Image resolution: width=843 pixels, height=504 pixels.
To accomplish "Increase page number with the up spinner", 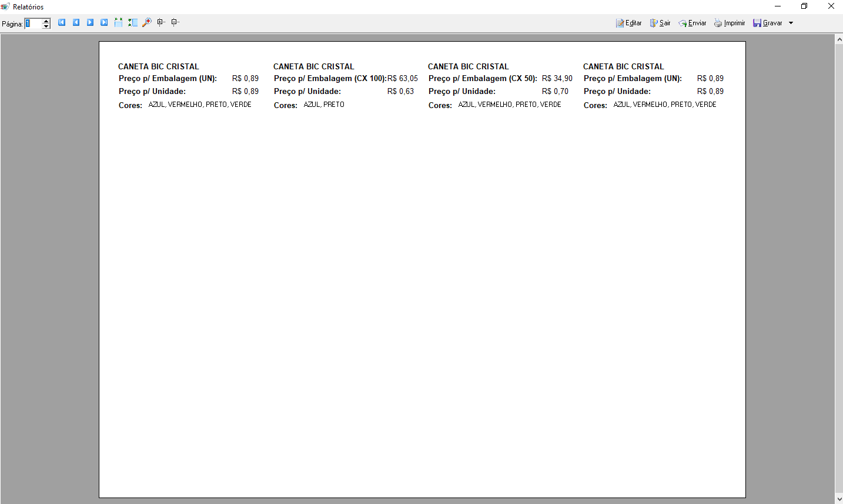I will pos(46,21).
